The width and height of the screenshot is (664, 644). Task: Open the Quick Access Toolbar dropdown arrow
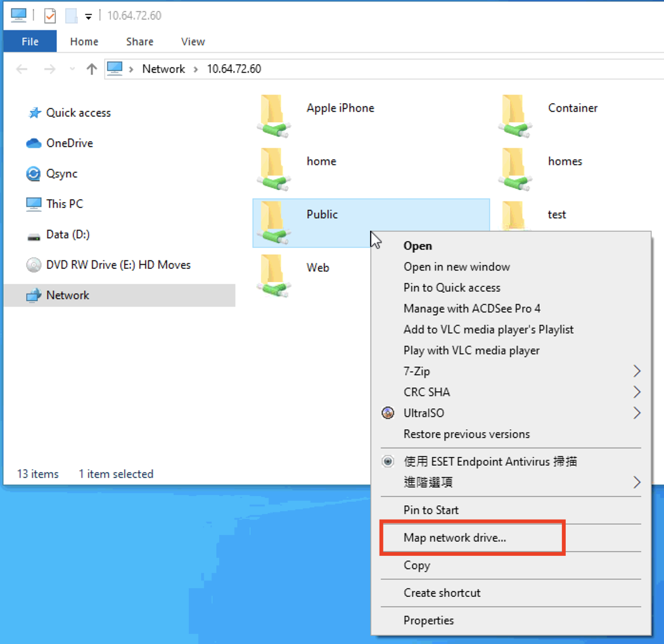tap(89, 16)
